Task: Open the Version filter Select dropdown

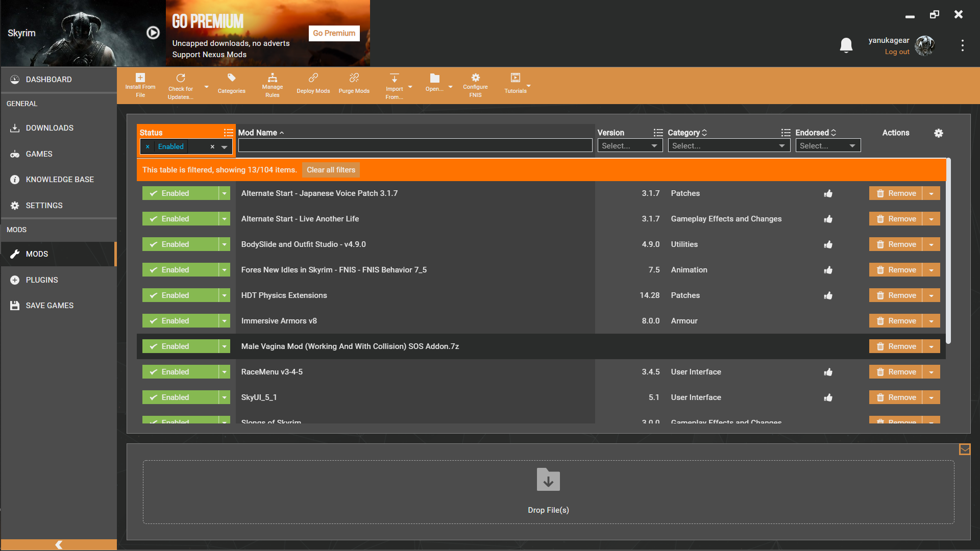Action: (x=630, y=146)
